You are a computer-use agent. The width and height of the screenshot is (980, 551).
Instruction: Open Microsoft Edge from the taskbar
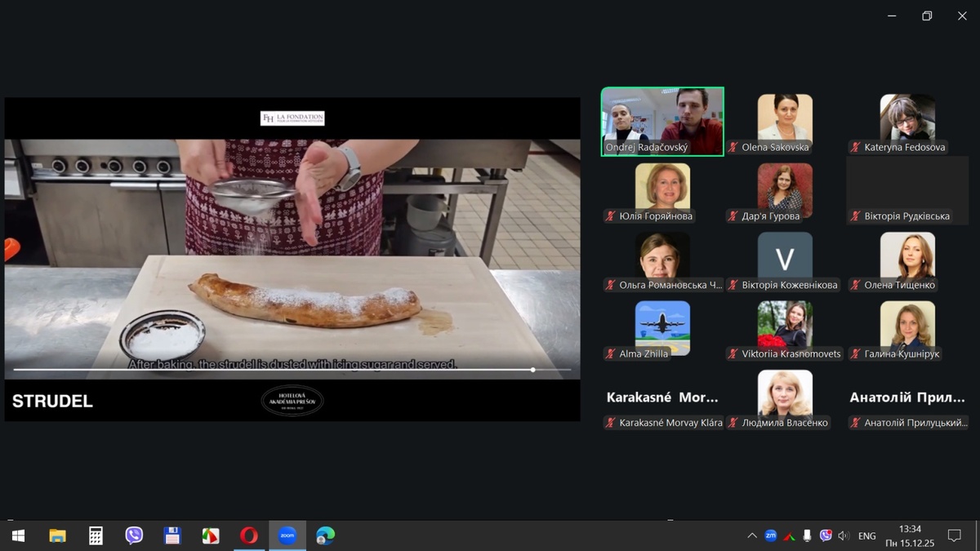(x=325, y=535)
